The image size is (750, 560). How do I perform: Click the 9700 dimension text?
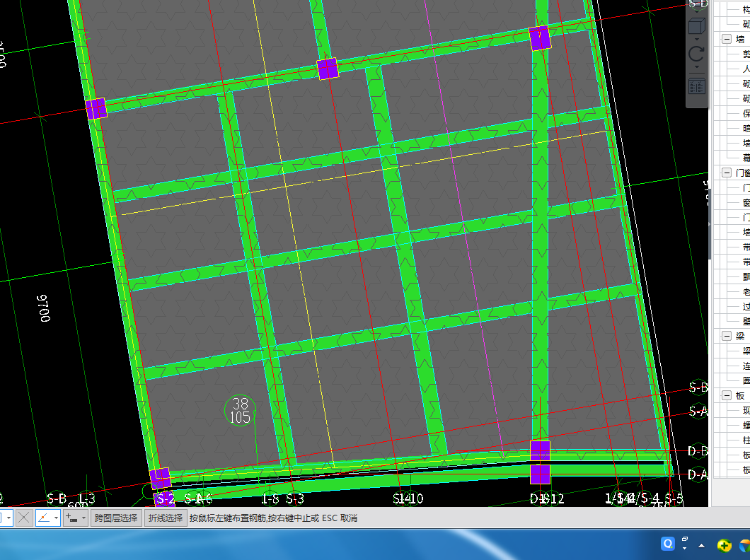(44, 308)
